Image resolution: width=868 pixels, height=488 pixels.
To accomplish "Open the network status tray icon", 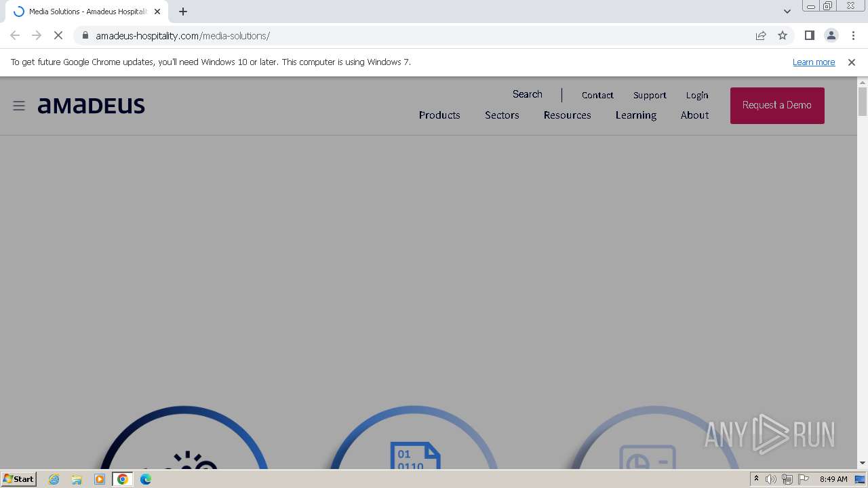I will pyautogui.click(x=787, y=479).
